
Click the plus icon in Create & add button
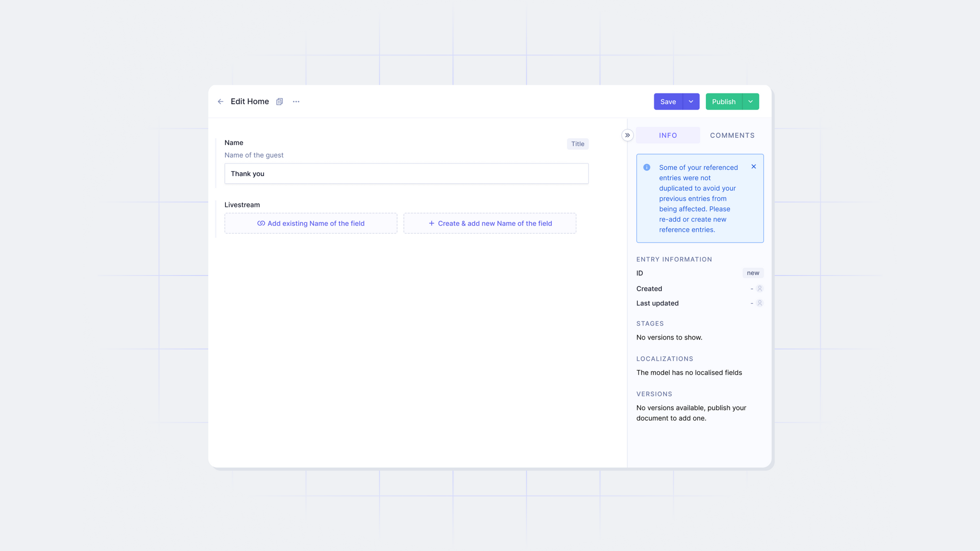pyautogui.click(x=432, y=223)
